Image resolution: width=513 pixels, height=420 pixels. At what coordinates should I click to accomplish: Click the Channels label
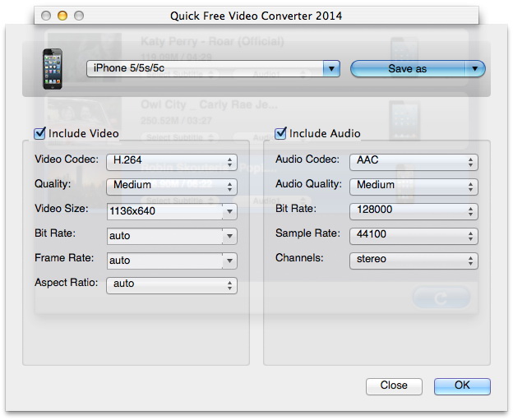pos(299,258)
